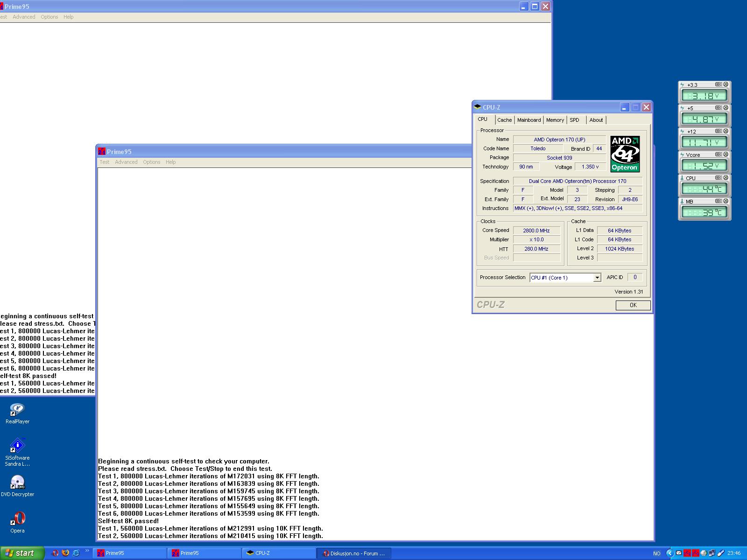Open settings on the +12 sensor widget

(719, 131)
